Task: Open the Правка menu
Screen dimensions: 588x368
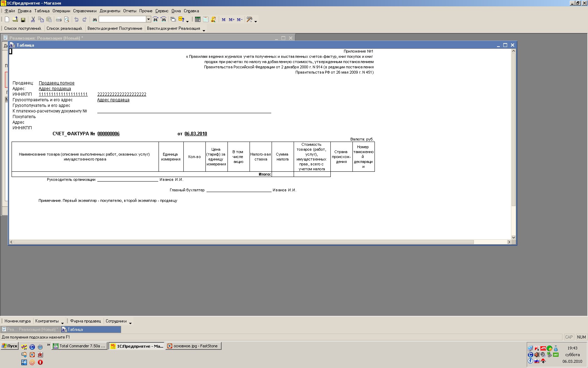Action: click(24, 11)
